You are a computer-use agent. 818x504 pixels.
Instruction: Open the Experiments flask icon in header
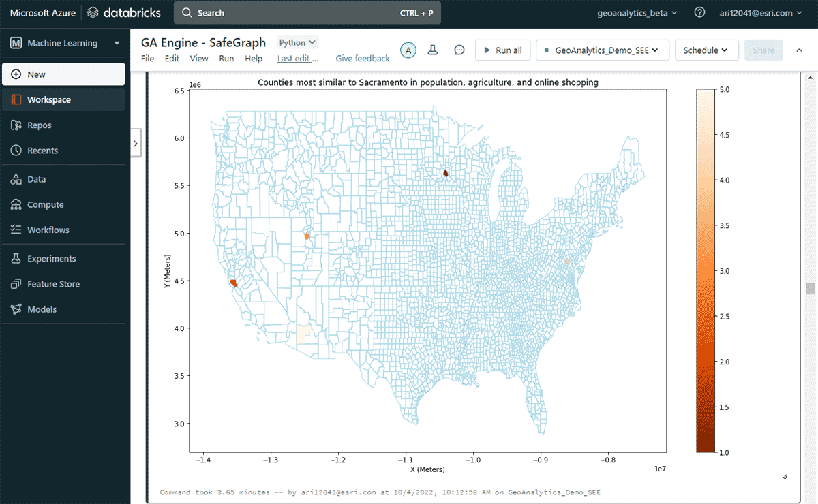coord(432,50)
